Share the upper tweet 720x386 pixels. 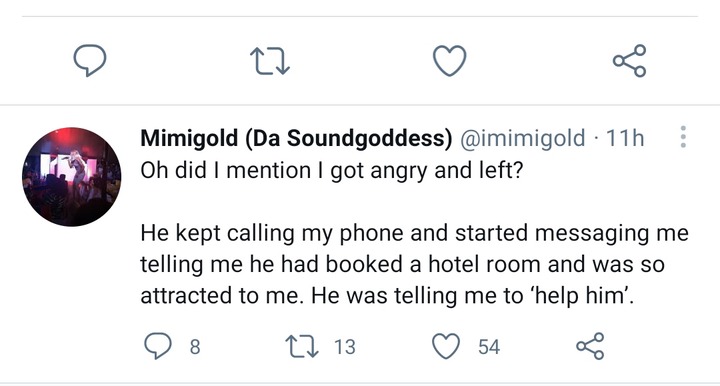point(630,61)
